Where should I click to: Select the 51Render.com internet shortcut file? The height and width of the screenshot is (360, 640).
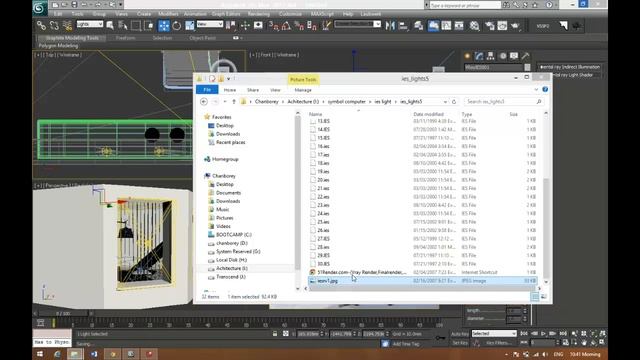362,272
